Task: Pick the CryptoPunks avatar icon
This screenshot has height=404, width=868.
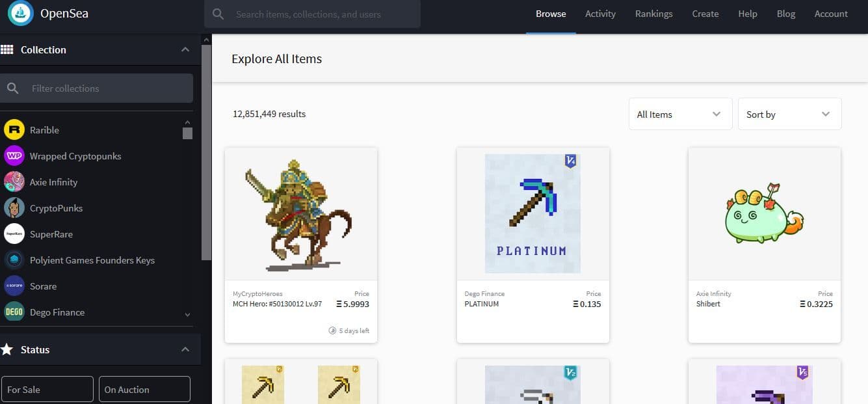Action: (14, 208)
